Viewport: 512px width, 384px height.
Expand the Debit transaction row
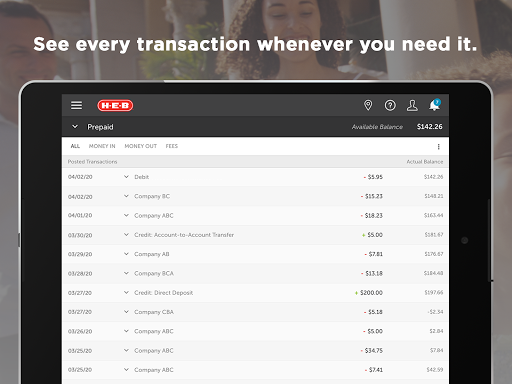(x=126, y=177)
